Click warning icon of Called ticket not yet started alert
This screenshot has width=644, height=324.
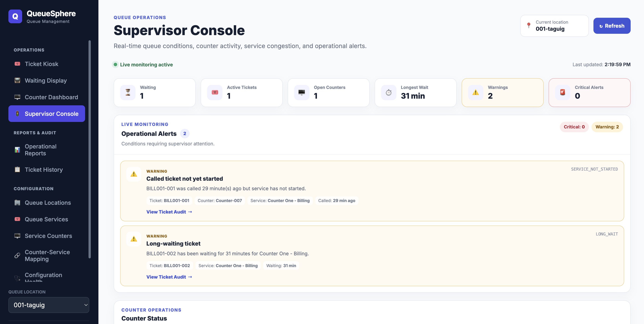click(x=134, y=174)
